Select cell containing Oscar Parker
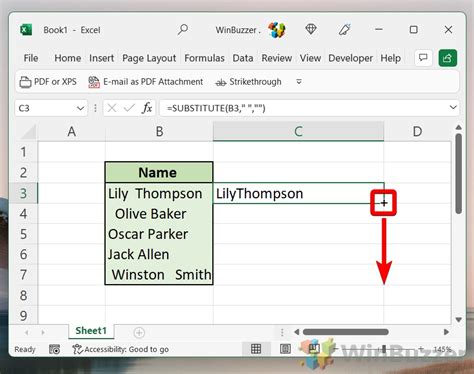Image resolution: width=474 pixels, height=374 pixels. 159,234
